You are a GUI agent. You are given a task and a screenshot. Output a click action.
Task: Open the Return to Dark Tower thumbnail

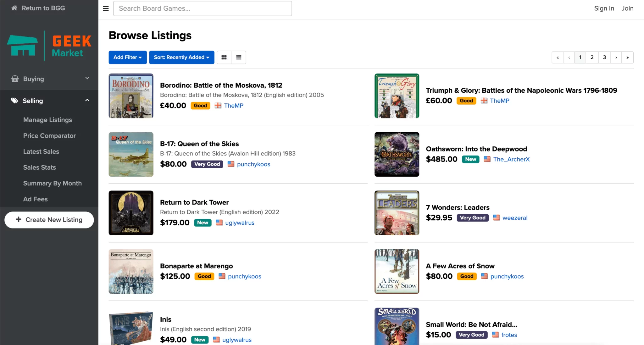click(x=131, y=213)
